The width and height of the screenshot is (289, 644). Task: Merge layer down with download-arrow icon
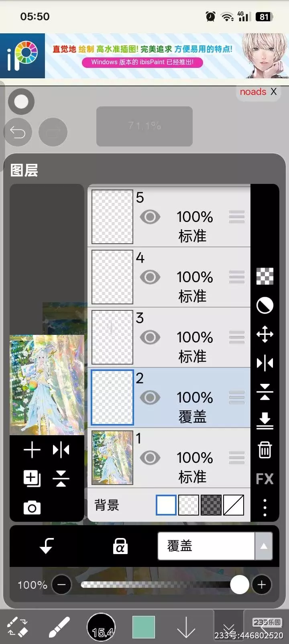coord(265,420)
